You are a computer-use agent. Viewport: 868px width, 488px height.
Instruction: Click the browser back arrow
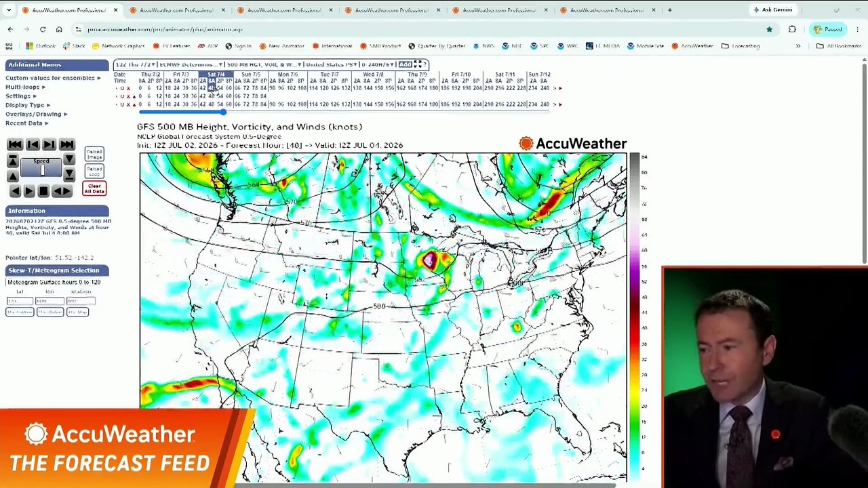click(10, 29)
